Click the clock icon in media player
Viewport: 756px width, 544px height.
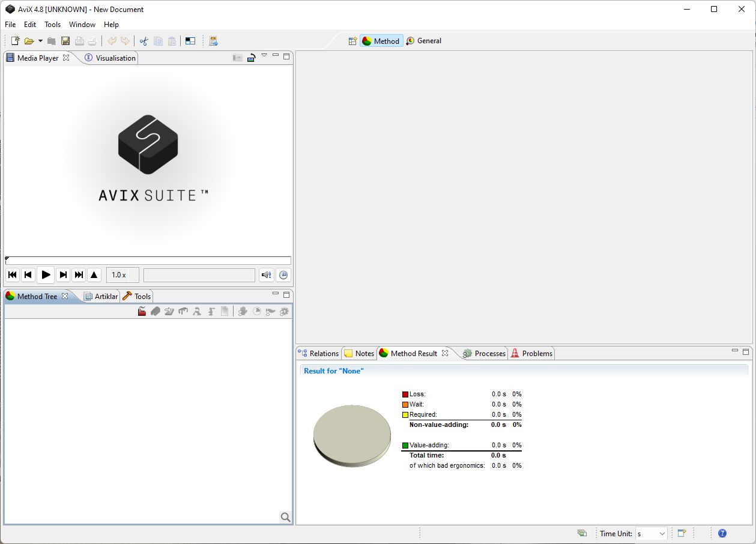[283, 275]
